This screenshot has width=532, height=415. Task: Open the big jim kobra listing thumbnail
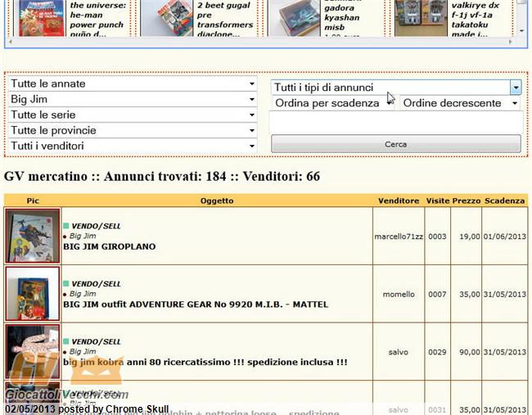point(33,351)
